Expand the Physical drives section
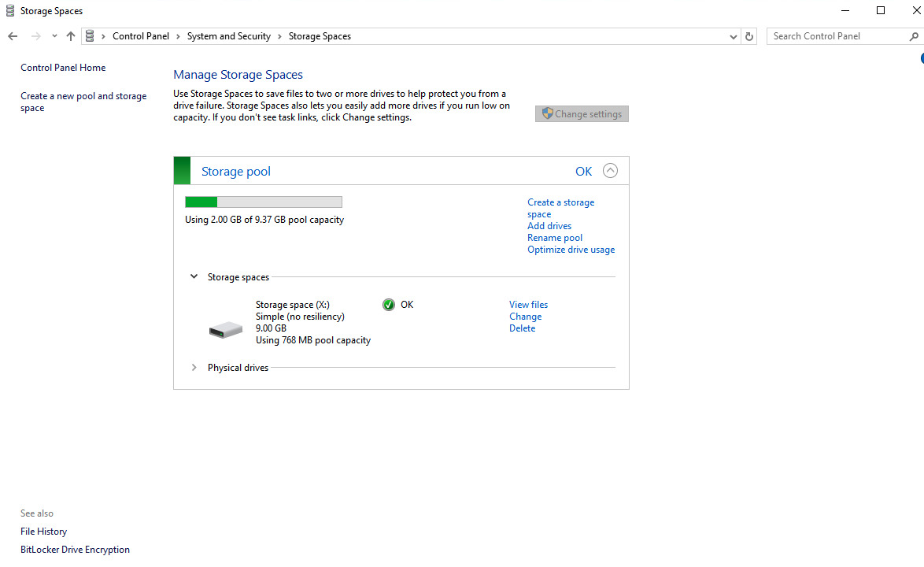Screen dimensions: 924x567 (x=194, y=368)
